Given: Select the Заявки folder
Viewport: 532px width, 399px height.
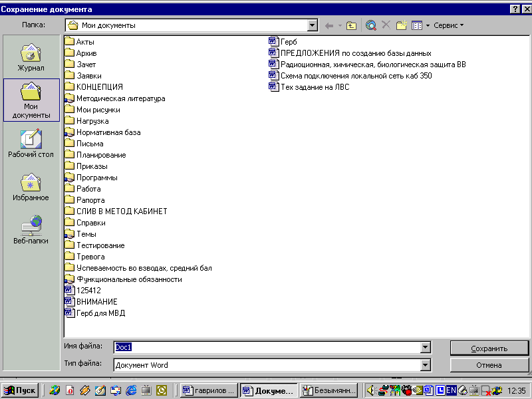Looking at the screenshot, I should point(83,76).
